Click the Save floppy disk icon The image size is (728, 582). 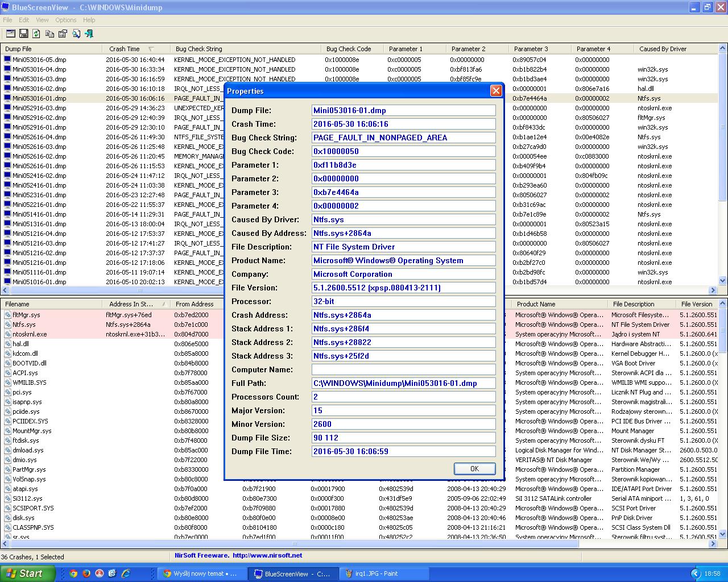click(24, 34)
